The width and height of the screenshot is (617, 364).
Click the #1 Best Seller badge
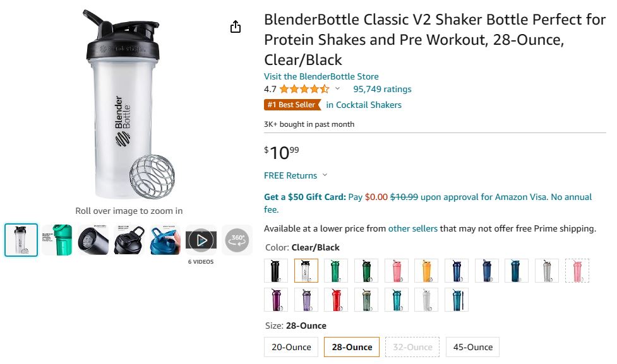292,105
